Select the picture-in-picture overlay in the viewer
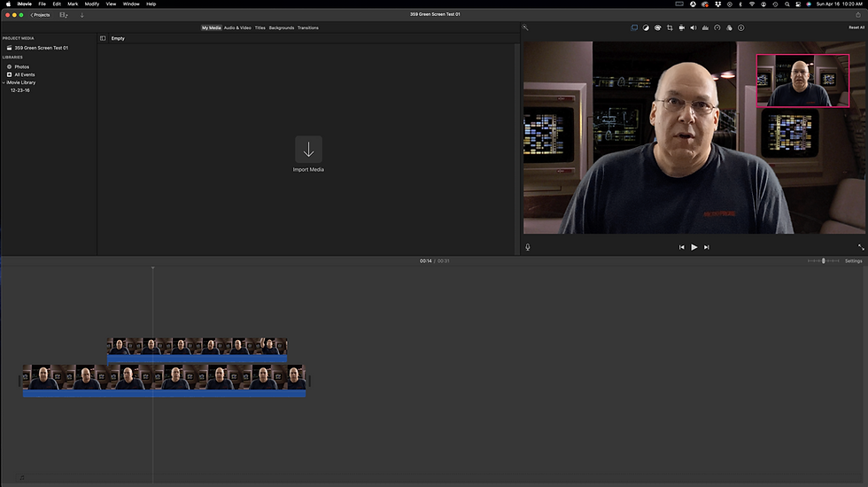Screen dimensions: 868x487 coord(802,81)
